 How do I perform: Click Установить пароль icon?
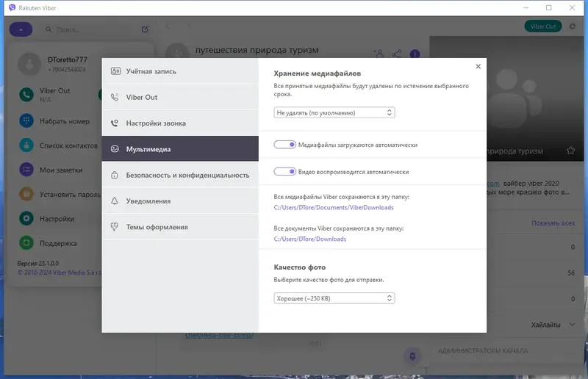click(26, 194)
